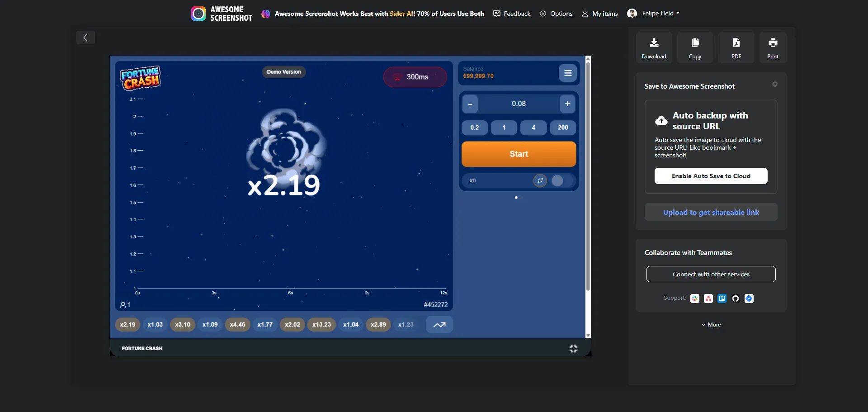Click the 0.08 bet amount field
This screenshot has width=868, height=412.
(519, 104)
